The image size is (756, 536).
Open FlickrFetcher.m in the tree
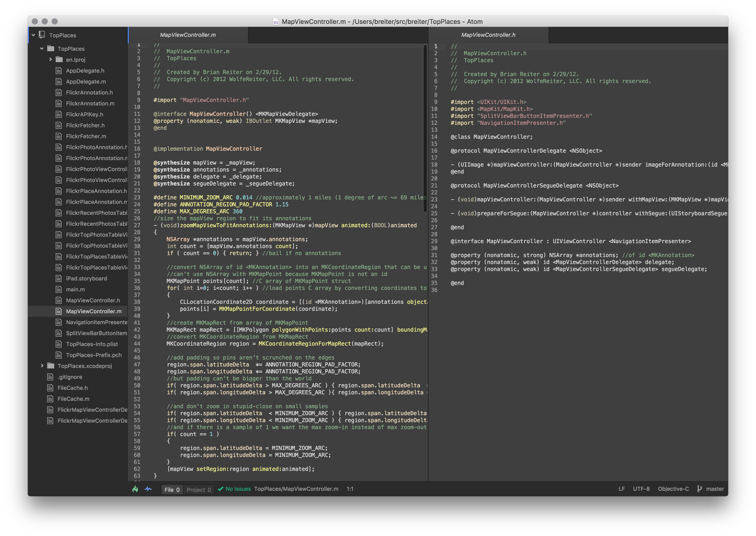(86, 136)
